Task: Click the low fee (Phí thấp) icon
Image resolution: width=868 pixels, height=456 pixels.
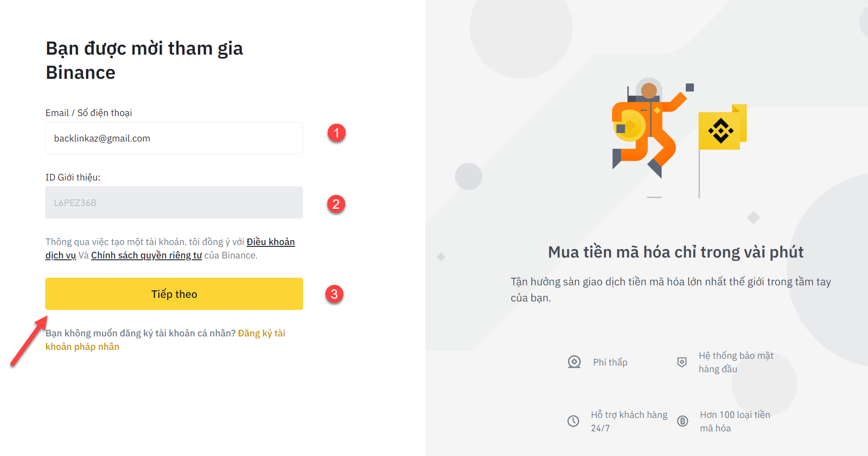Action: point(574,362)
